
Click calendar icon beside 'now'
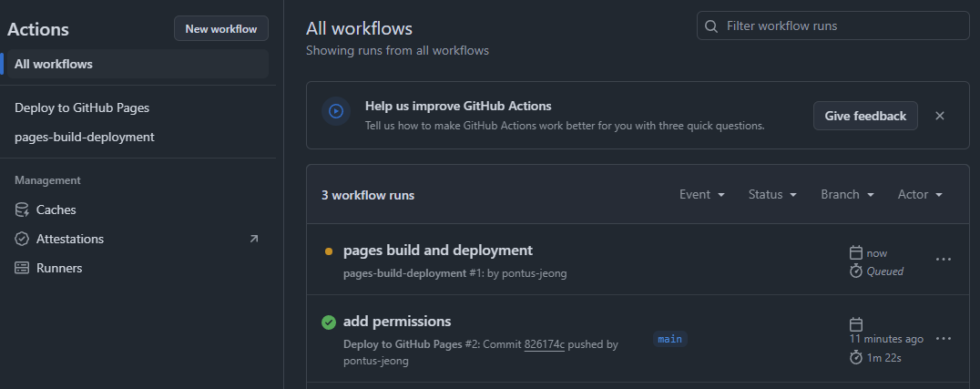point(856,252)
